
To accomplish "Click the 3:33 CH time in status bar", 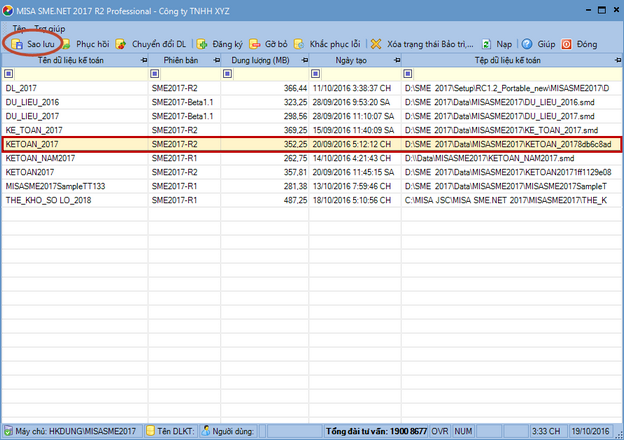I will pos(546,431).
